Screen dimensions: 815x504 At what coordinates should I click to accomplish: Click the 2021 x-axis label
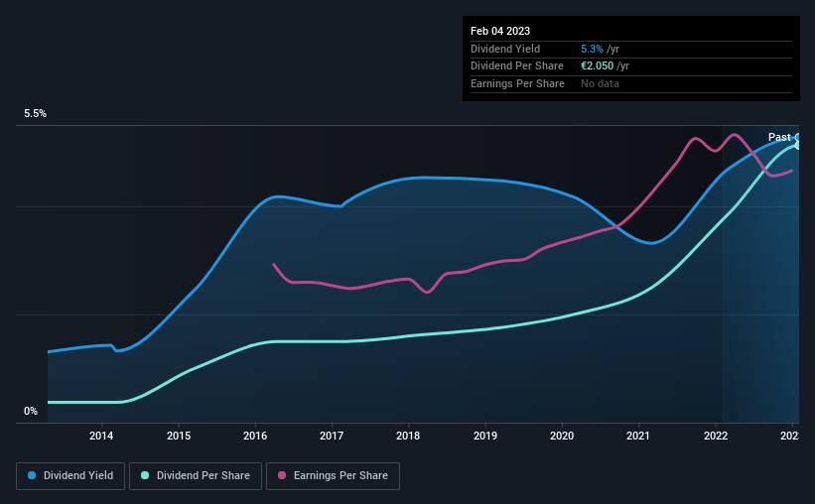point(638,436)
